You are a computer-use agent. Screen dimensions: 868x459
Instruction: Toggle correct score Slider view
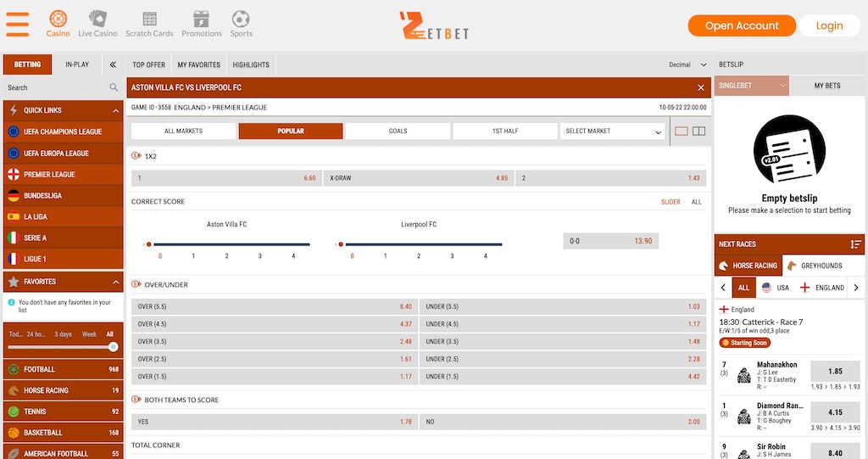(670, 202)
